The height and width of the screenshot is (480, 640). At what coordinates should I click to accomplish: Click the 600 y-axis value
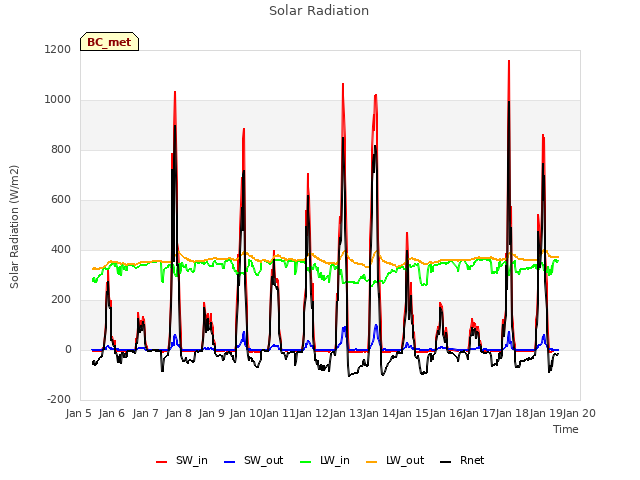[61, 200]
